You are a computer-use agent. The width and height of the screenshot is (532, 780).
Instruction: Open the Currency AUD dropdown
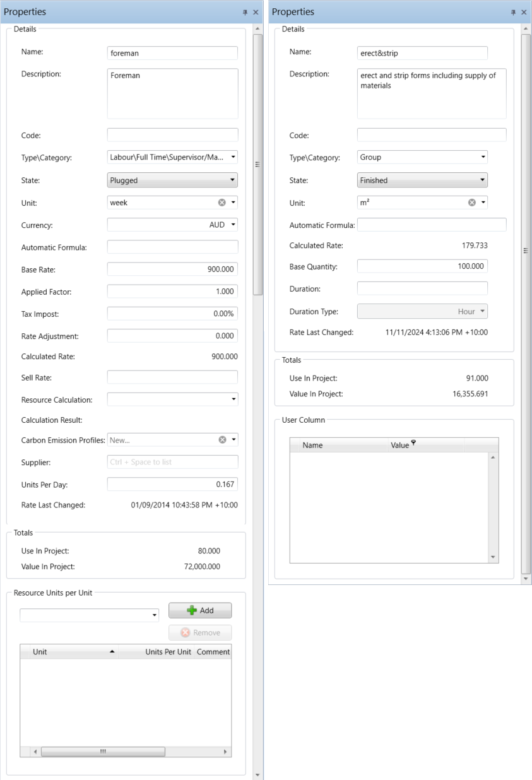172,225
